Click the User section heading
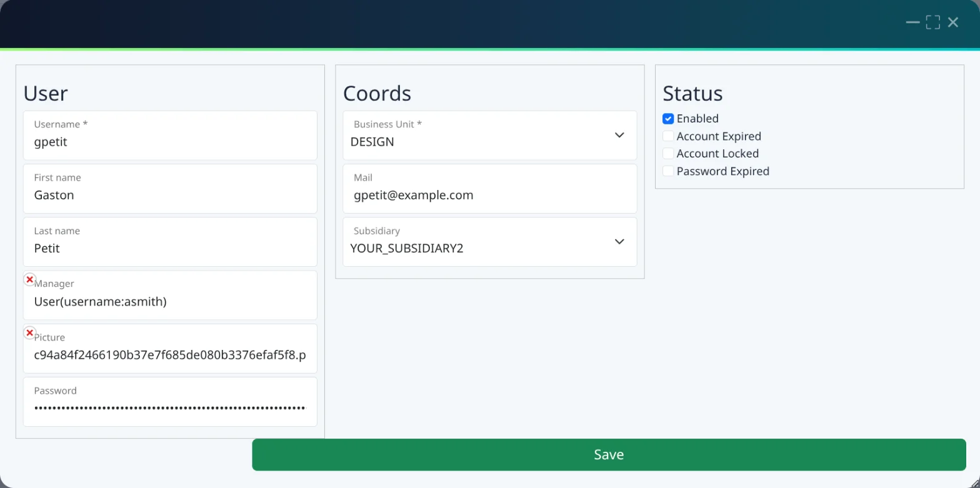 coord(46,93)
